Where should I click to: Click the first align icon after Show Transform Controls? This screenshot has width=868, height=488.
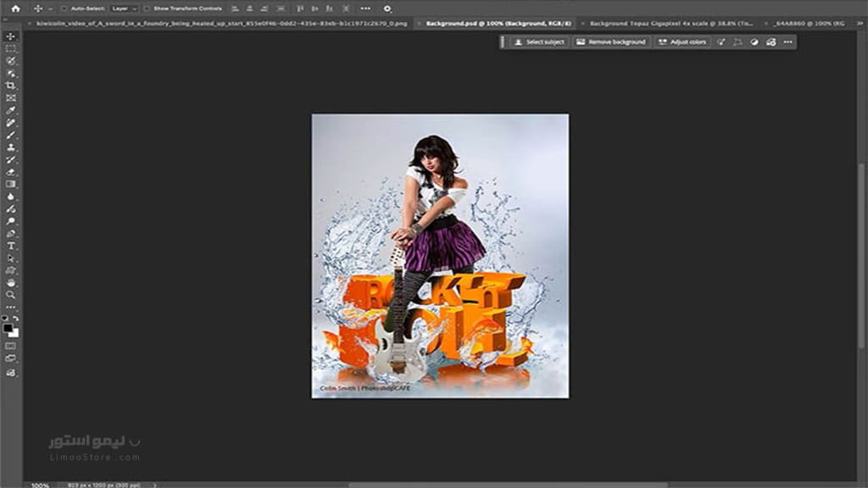coord(236,8)
